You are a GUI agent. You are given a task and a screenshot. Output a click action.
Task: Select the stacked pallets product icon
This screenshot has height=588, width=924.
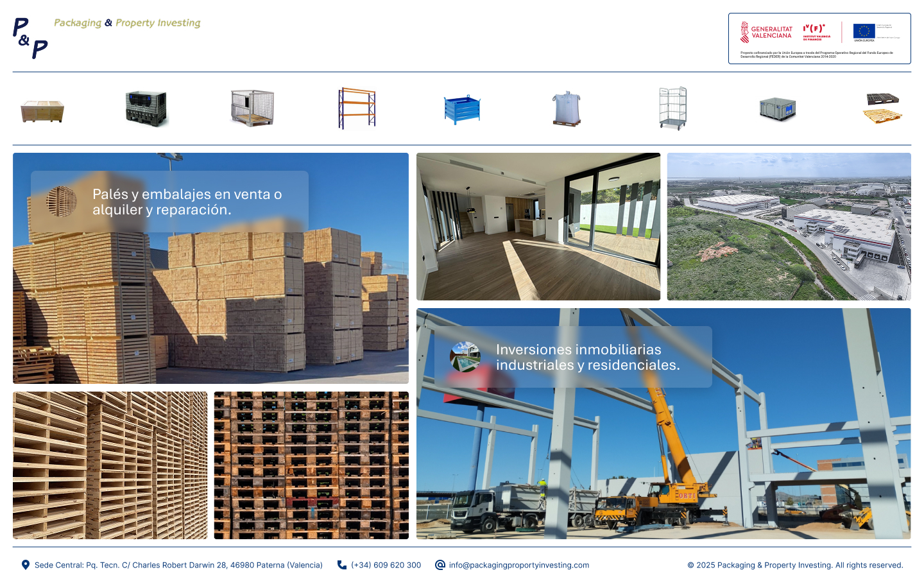point(882,108)
